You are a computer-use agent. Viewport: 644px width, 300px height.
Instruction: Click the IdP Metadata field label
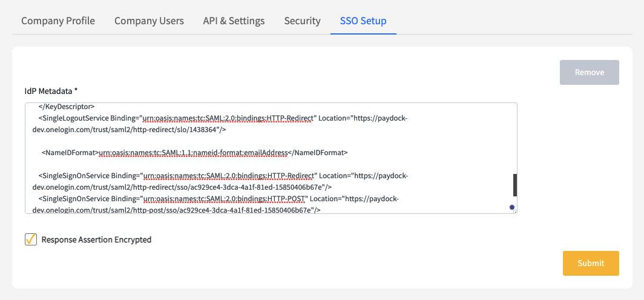(x=51, y=91)
